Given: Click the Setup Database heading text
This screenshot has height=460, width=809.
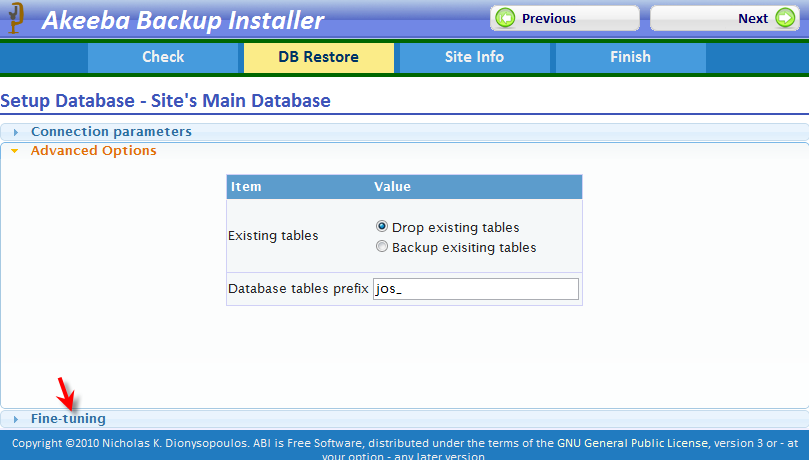Looking at the screenshot, I should coord(165,101).
